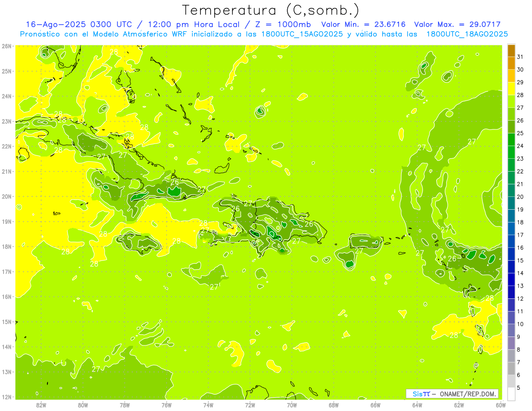Click the 62W longitude axis label

(x=459, y=405)
